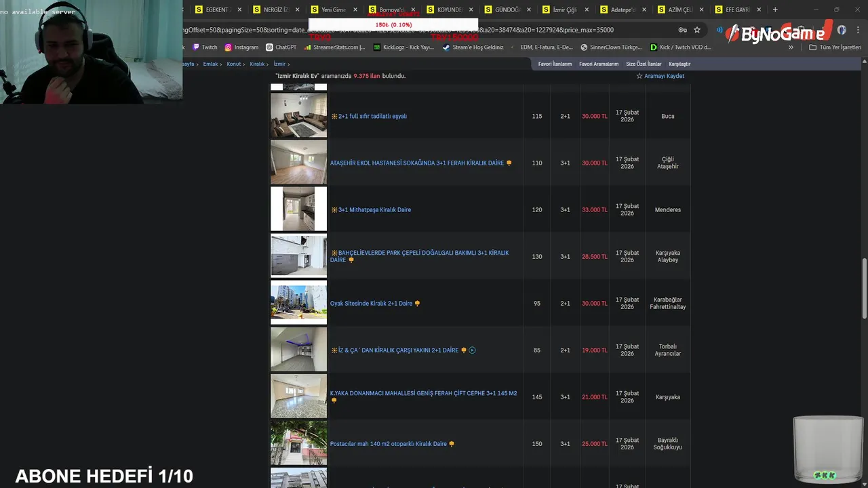Image resolution: width=868 pixels, height=488 pixels.
Task: Open 3+1 Mithatpaşa Kiralık Daire listing
Action: pyautogui.click(x=374, y=209)
